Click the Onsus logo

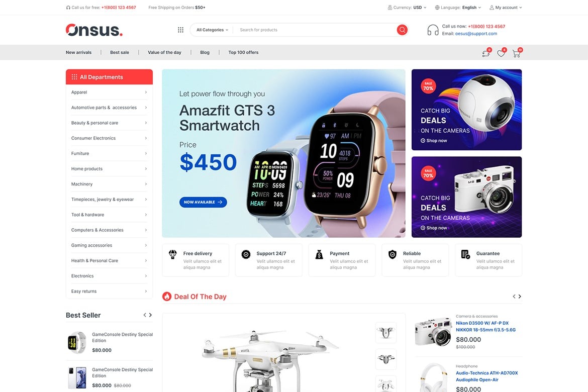(x=94, y=30)
